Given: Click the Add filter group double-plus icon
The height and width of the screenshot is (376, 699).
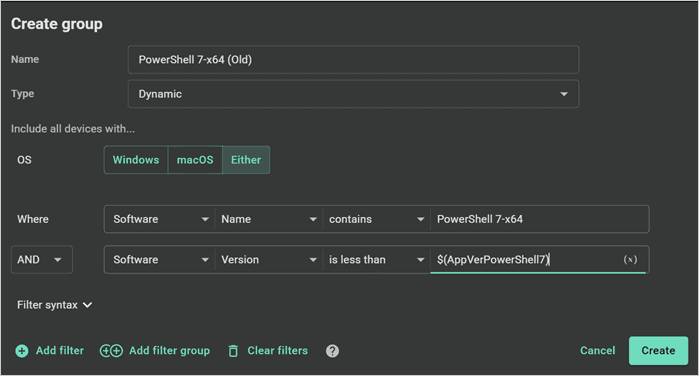Looking at the screenshot, I should pyautogui.click(x=111, y=351).
